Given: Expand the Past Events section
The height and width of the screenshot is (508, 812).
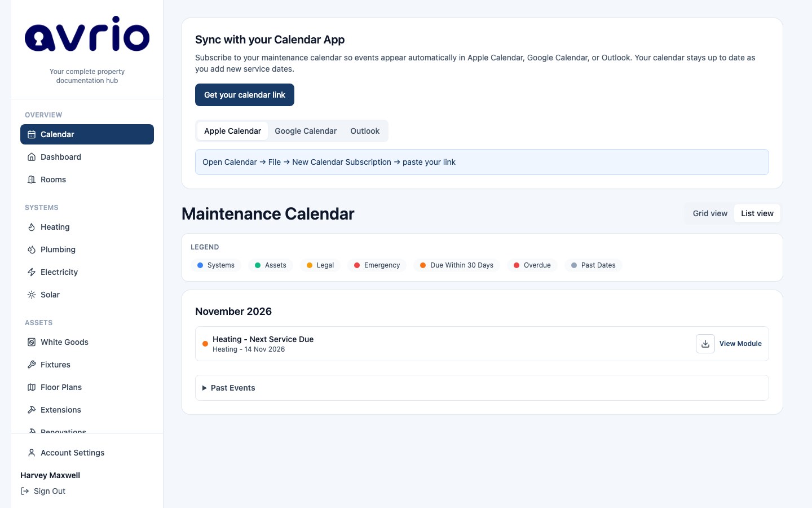Looking at the screenshot, I should coord(482,388).
